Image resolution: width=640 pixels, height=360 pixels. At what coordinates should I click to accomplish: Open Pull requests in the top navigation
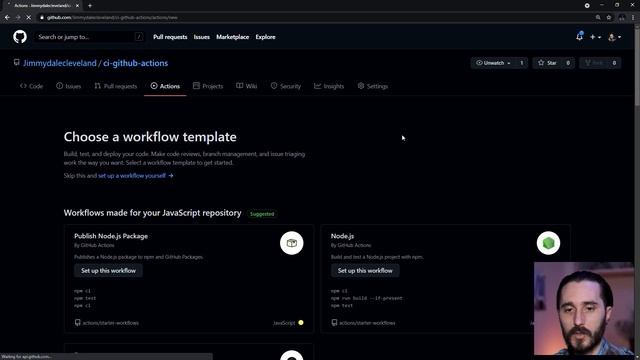point(170,37)
